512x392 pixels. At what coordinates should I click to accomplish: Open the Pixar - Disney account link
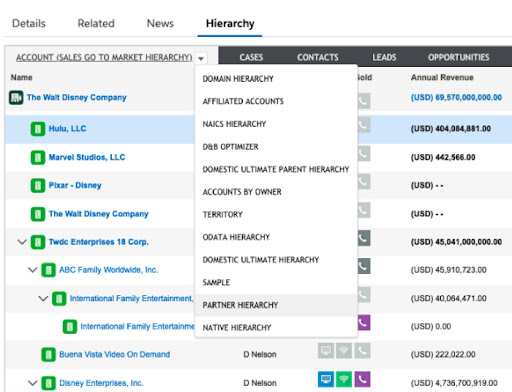(75, 185)
